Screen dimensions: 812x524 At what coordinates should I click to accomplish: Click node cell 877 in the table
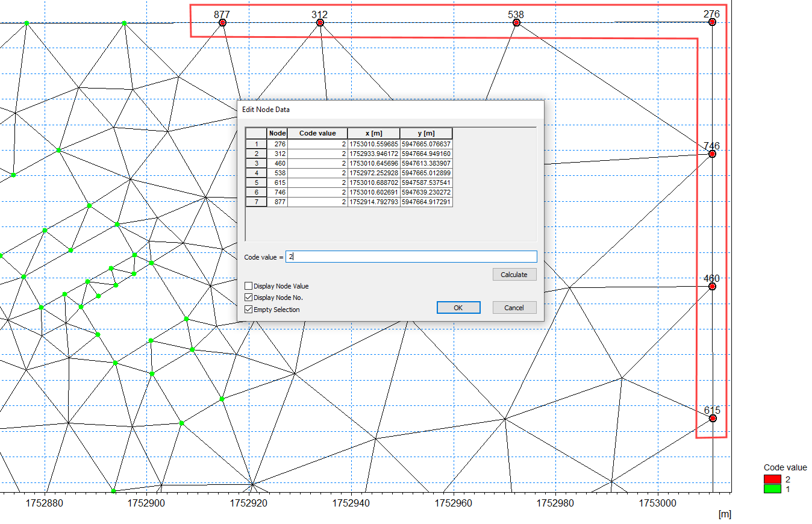click(x=277, y=202)
